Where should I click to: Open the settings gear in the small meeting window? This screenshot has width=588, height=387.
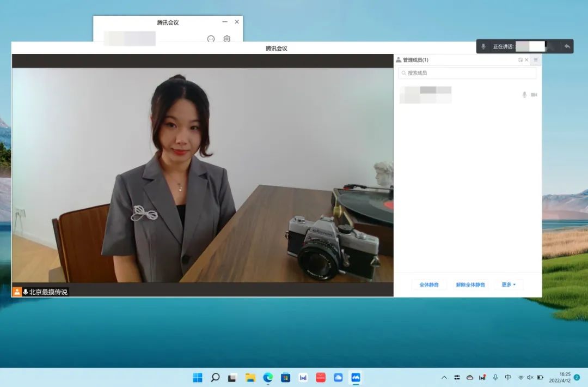click(226, 39)
